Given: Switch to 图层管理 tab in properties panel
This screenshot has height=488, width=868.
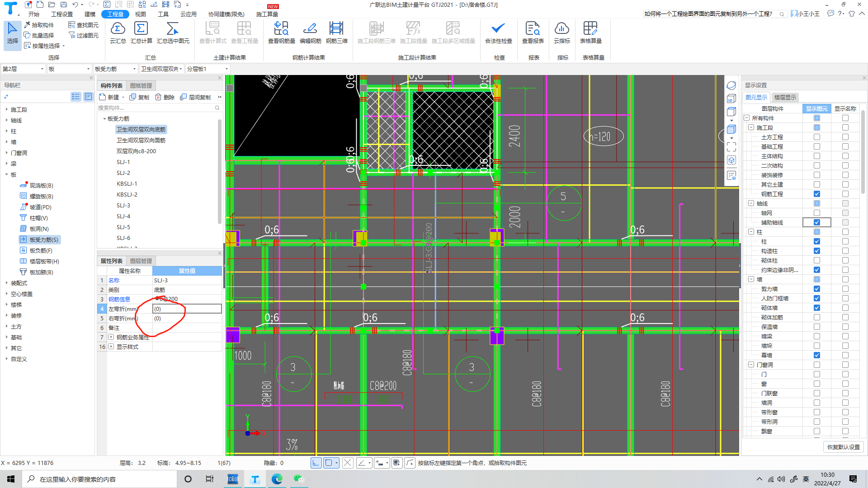Looking at the screenshot, I should click(141, 261).
